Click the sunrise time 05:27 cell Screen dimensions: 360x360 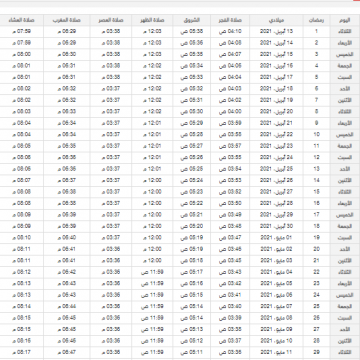click(192, 146)
